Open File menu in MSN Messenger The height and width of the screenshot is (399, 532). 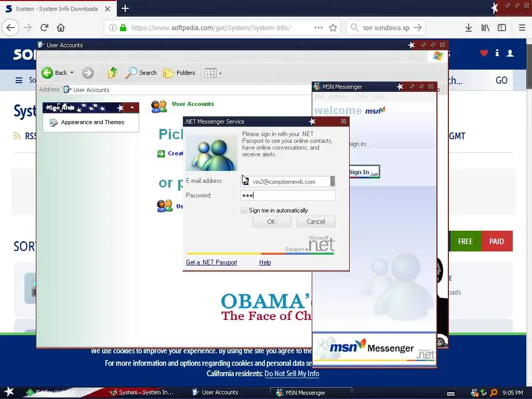[319, 97]
